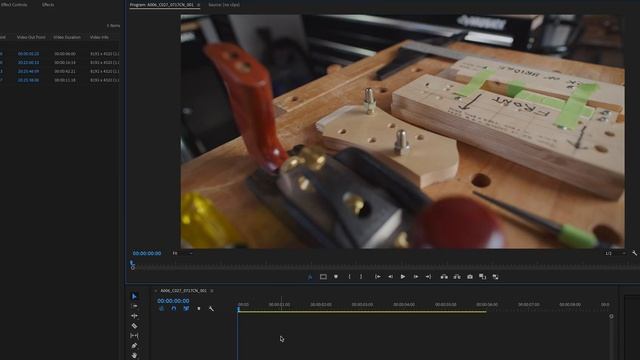Pick the Razor tool

(x=134, y=326)
